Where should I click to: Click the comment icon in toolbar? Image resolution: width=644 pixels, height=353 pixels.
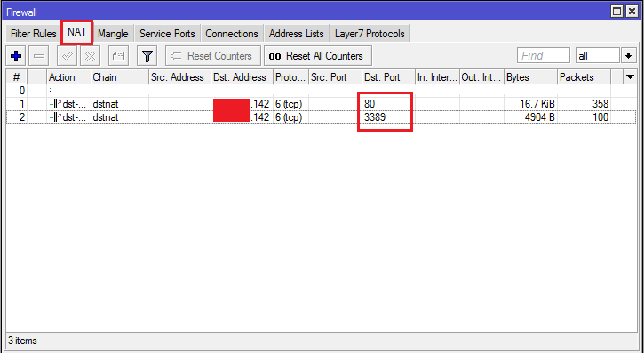(118, 56)
